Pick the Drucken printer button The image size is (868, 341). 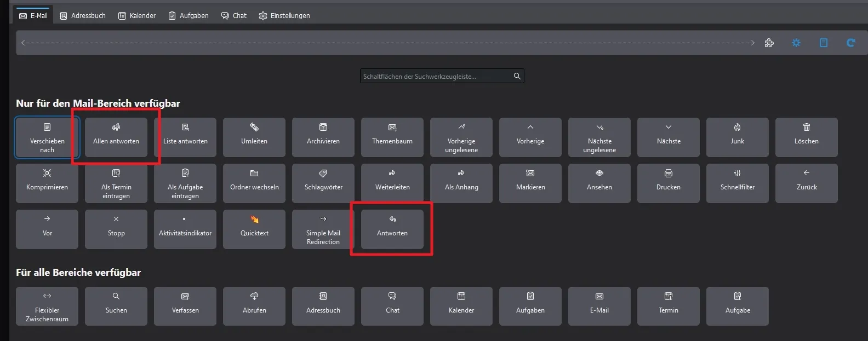pos(669,183)
